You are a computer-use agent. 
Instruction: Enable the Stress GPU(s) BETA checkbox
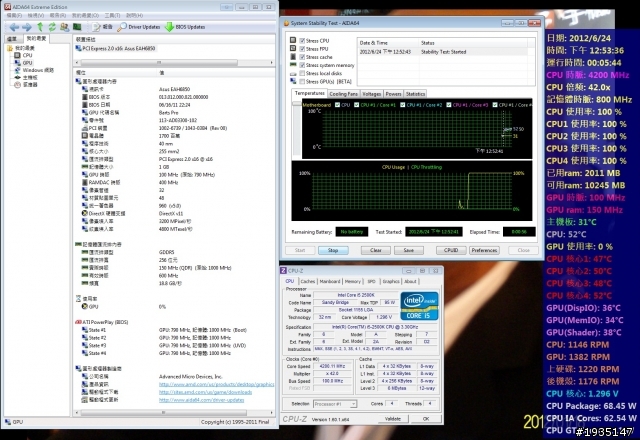coord(302,81)
